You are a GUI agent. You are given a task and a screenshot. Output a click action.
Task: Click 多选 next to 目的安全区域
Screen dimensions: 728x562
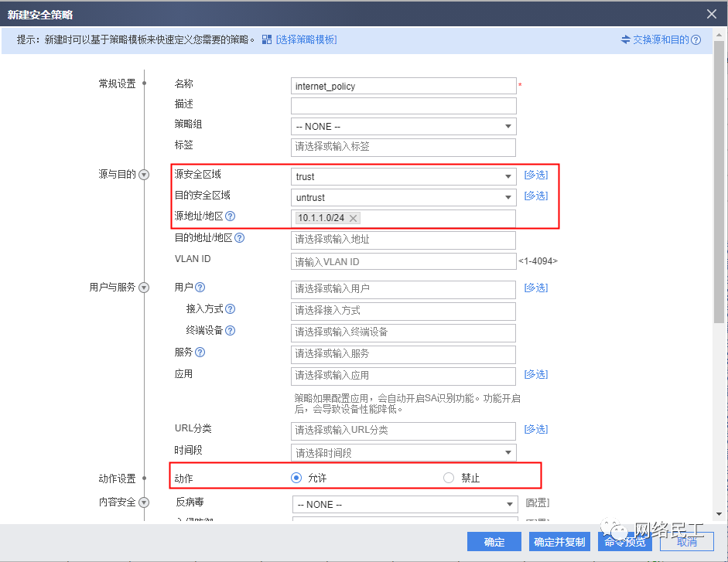(536, 196)
